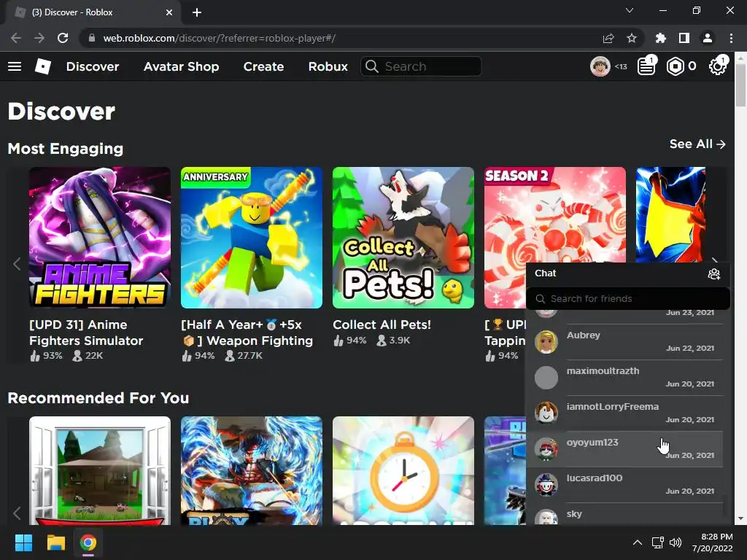Open Collect All Pets thumbnail
747x560 pixels.
coord(403,238)
